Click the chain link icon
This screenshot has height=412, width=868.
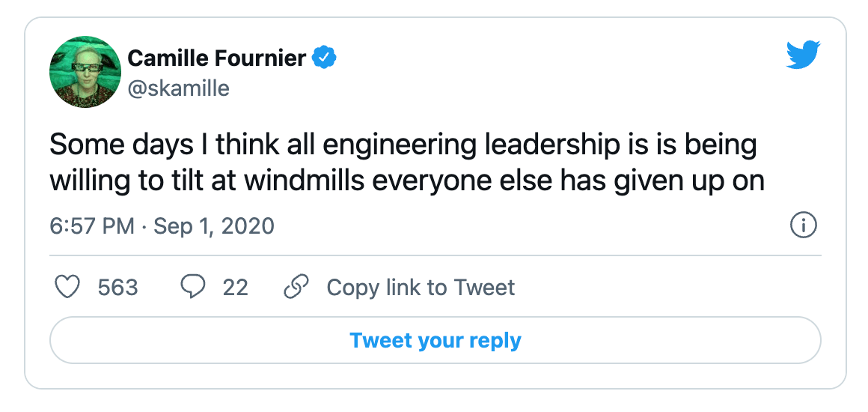pos(296,287)
